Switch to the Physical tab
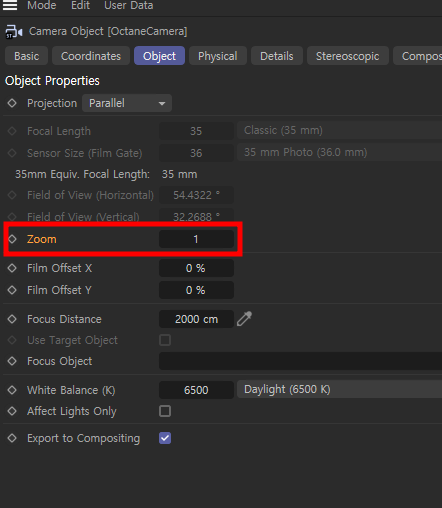This screenshot has height=508, width=442. [218, 56]
